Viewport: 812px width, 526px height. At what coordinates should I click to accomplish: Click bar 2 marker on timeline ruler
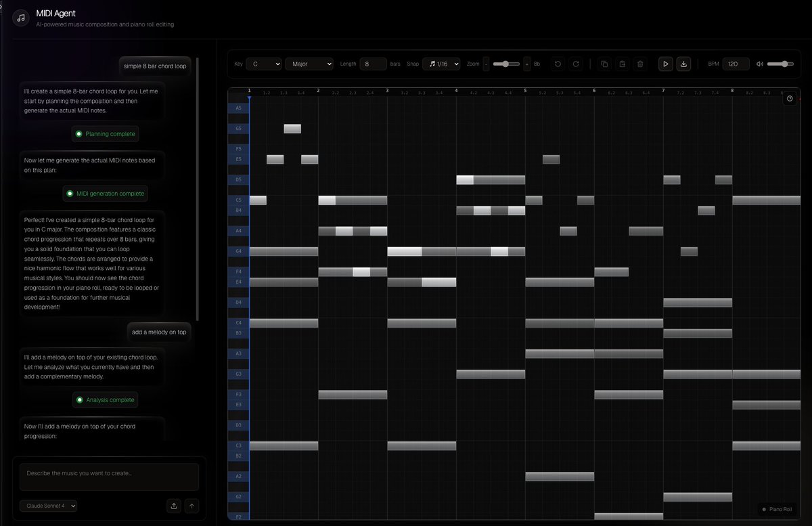coord(318,91)
